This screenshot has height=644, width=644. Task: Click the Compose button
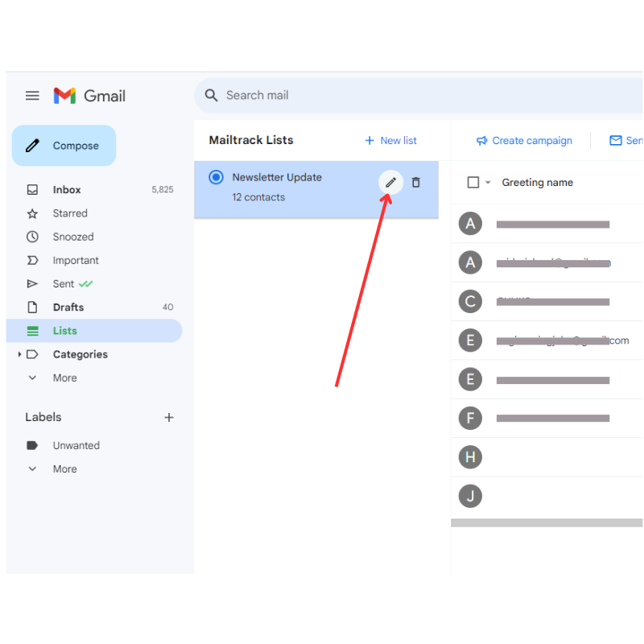64,146
